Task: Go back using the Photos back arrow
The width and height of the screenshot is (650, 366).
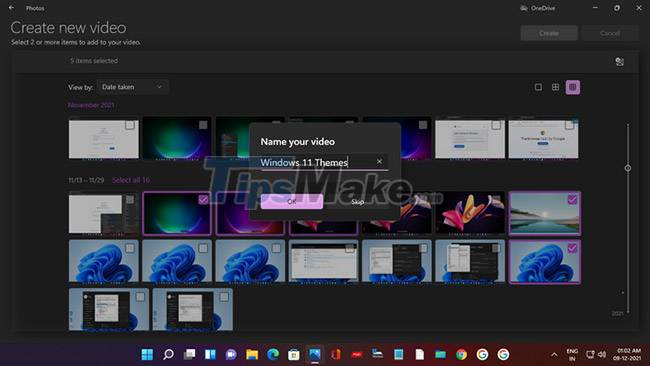Action: point(11,7)
